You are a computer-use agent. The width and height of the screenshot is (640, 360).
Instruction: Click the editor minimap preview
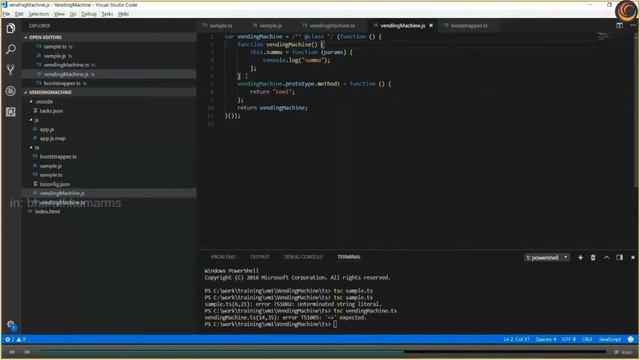coord(602,37)
